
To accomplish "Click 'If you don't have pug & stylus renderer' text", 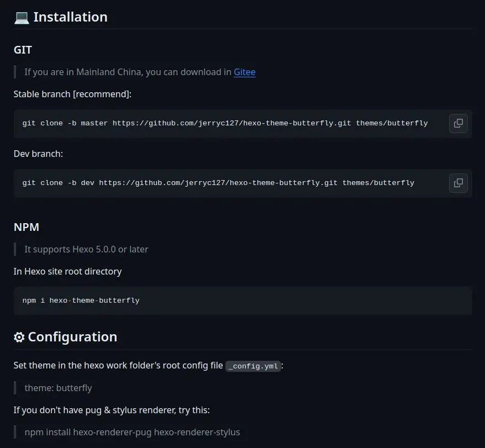I will (x=112, y=410).
